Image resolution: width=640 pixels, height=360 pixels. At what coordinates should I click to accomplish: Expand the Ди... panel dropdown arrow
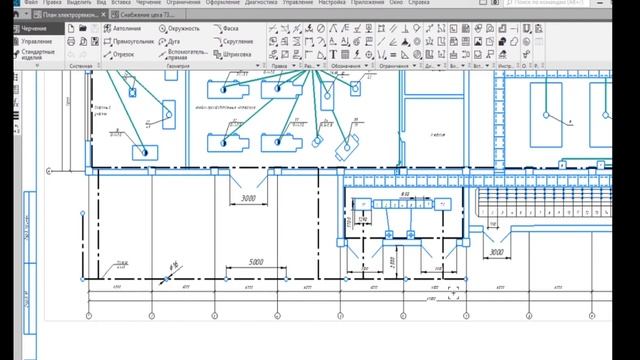tap(439, 66)
